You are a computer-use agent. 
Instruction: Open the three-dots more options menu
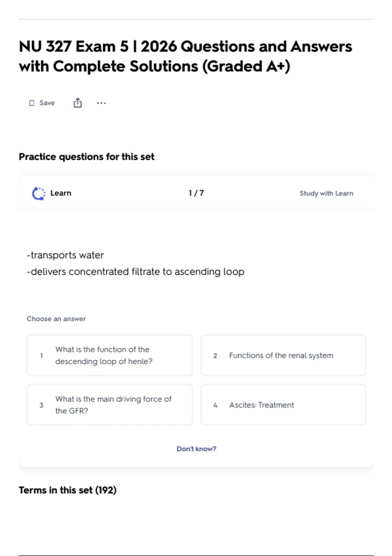coord(101,103)
